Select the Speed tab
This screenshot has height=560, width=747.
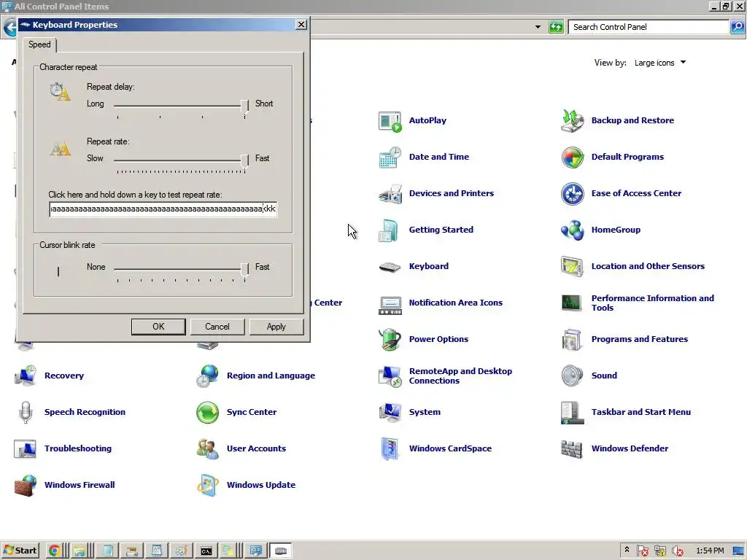tap(39, 44)
